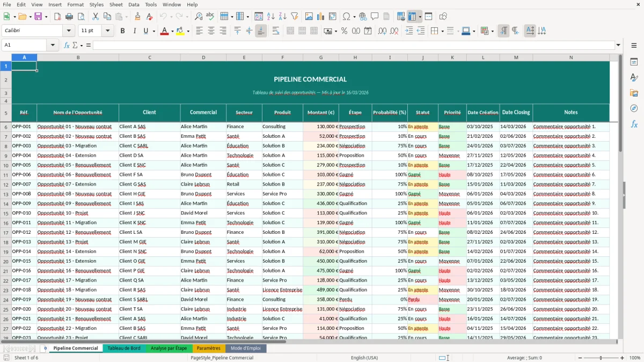Open the Underline style dropdown arrow
This screenshot has width=644, height=362.
pyautogui.click(x=153, y=31)
